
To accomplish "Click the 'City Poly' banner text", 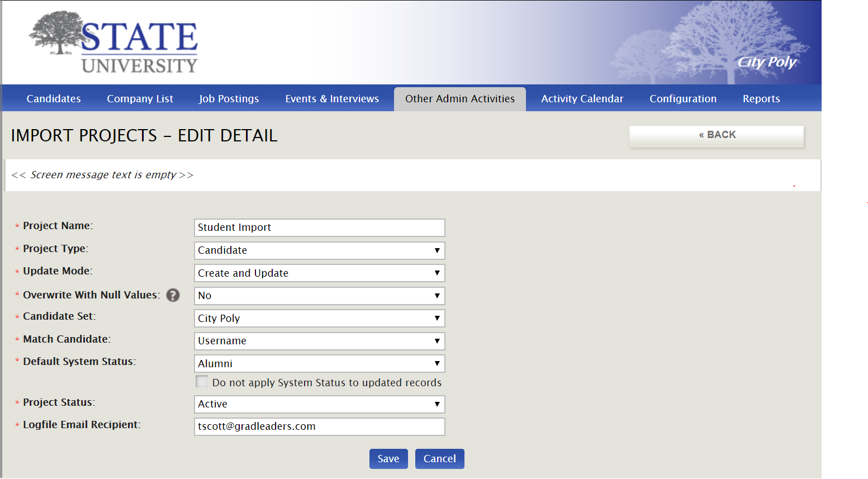I will (x=767, y=62).
